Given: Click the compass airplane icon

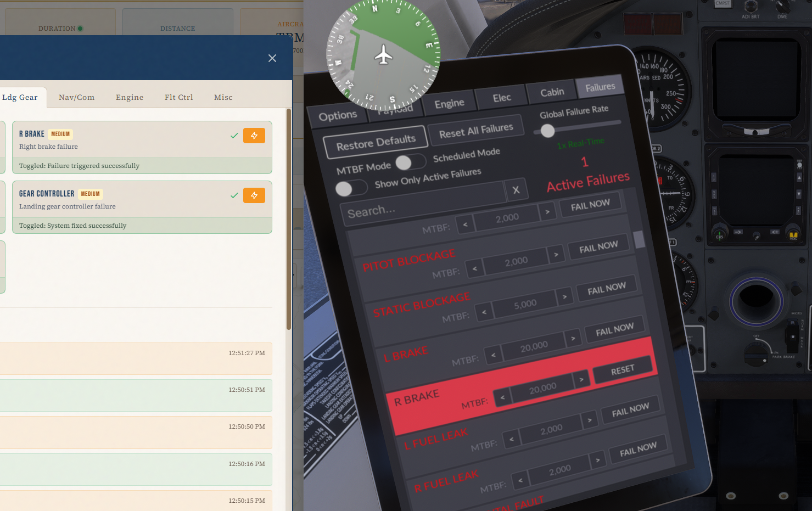Looking at the screenshot, I should (383, 55).
